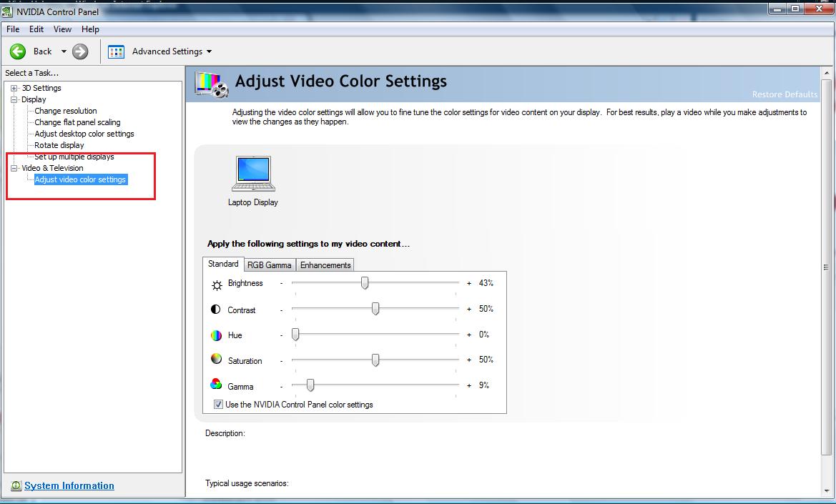Switch to the RGB Gamma tab

[x=269, y=265]
